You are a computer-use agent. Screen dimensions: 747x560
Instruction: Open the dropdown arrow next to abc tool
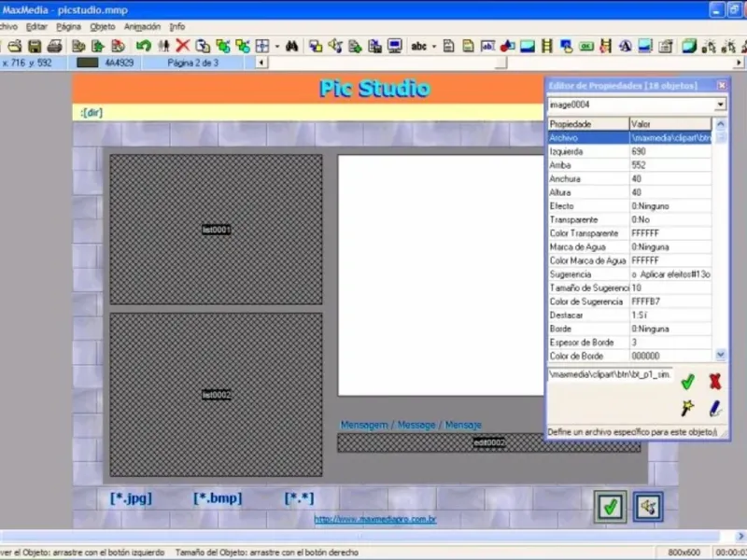[x=434, y=46]
